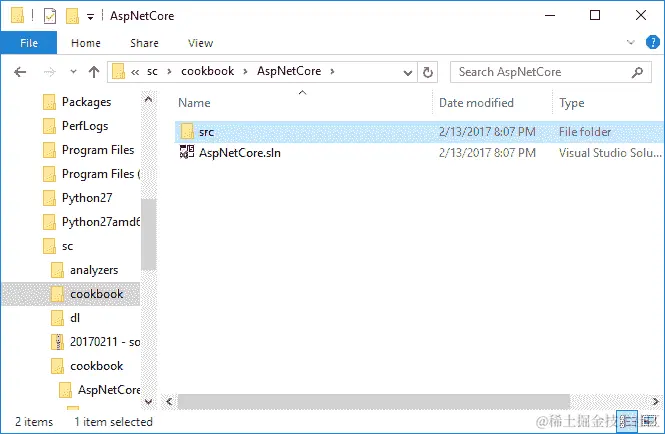
Task: Open subfolder chevron after cookbook breadcrumb
Action: (245, 71)
